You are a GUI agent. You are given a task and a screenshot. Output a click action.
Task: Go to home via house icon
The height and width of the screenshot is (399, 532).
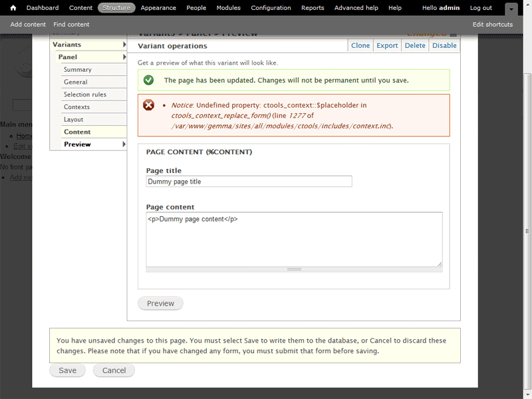pos(13,7)
